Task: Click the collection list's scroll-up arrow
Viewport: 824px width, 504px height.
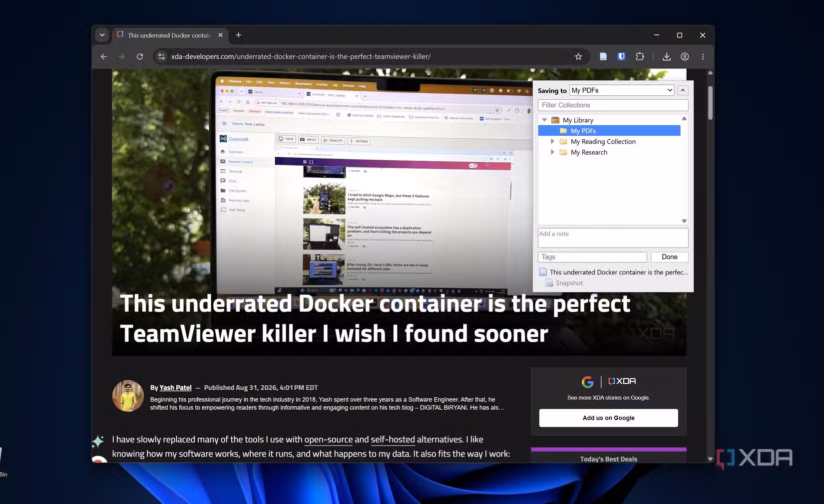Action: click(x=684, y=119)
